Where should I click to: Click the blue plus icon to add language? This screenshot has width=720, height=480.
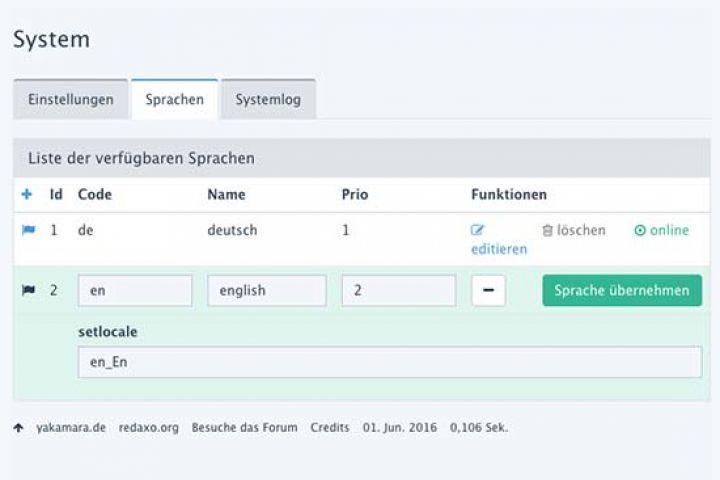coord(27,195)
